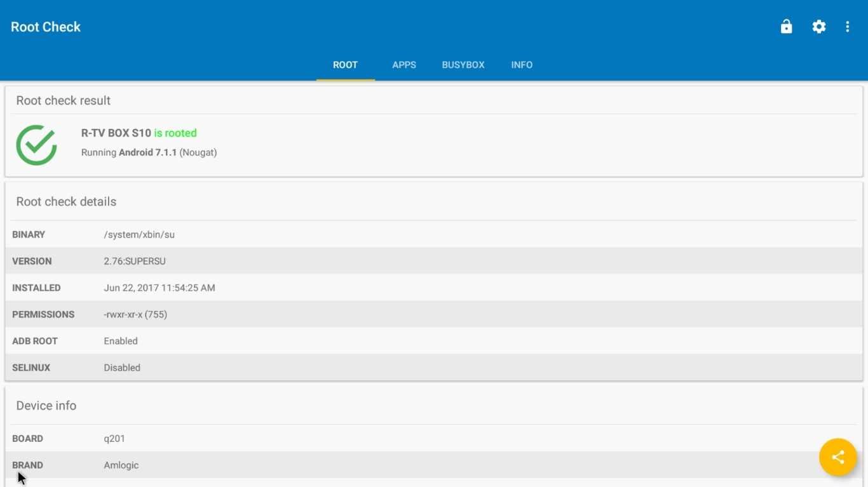This screenshot has width=868, height=487.
Task: Click the 'q201' board value
Action: 114,439
